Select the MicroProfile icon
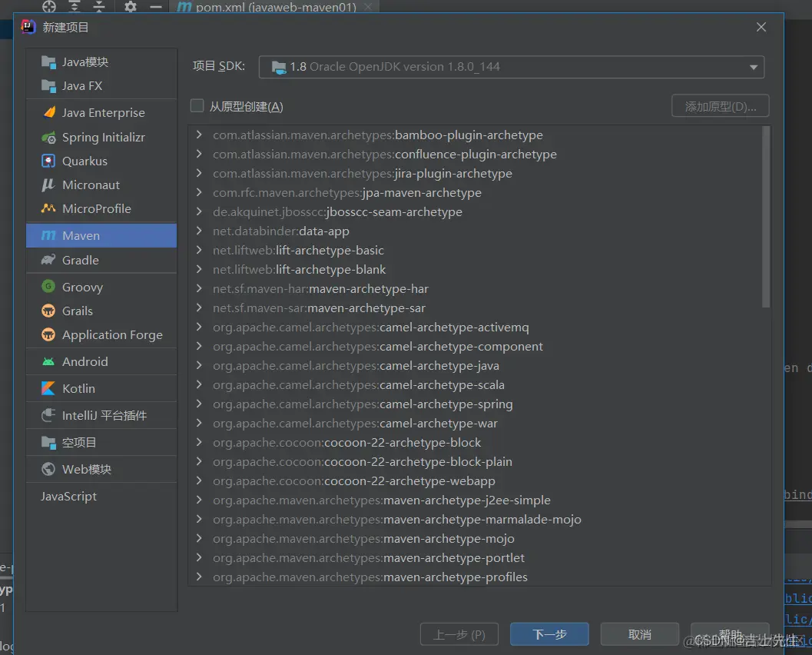 click(x=48, y=209)
